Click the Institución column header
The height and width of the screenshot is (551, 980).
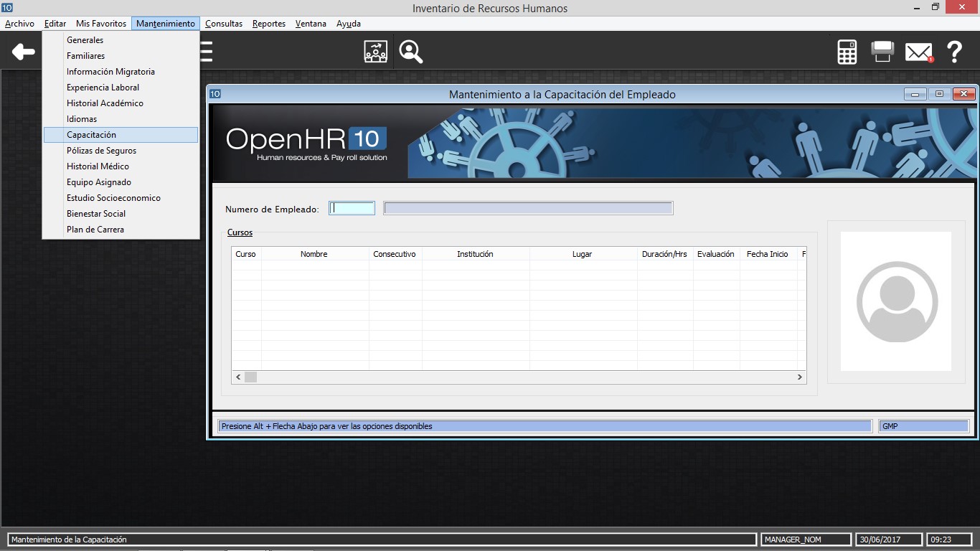(475, 254)
